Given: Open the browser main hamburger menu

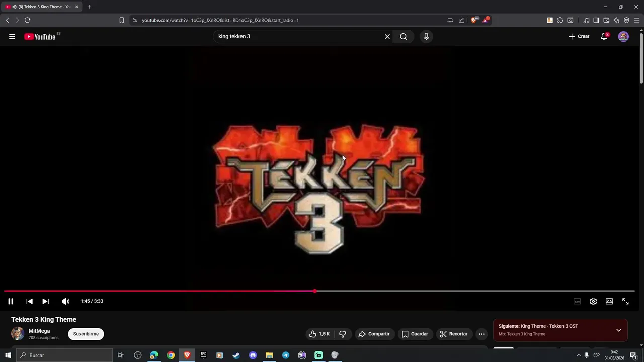Looking at the screenshot, I should point(636,20).
